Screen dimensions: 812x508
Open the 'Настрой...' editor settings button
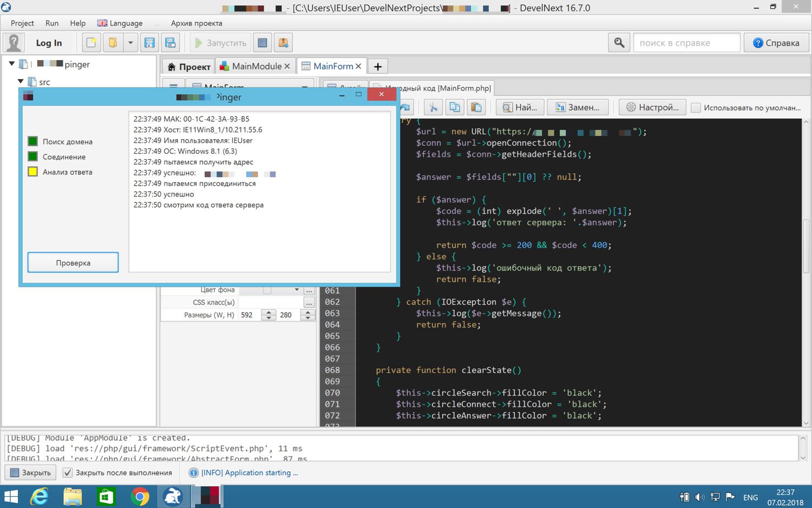[x=653, y=107]
